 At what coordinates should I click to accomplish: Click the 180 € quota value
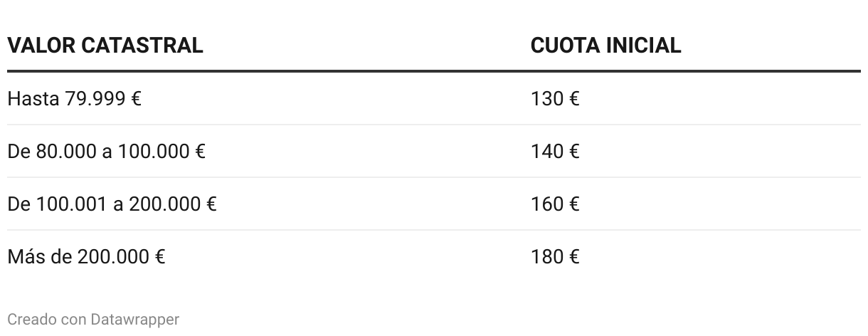coord(555,256)
